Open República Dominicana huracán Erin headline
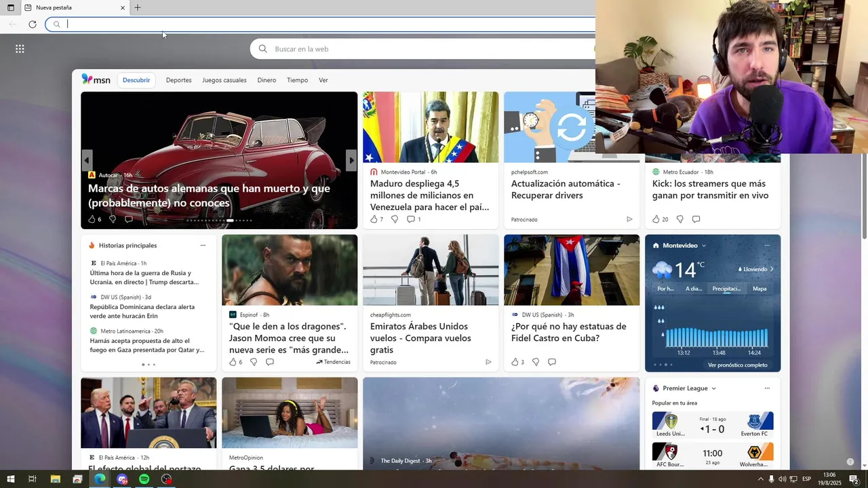Image resolution: width=868 pixels, height=488 pixels. pos(142,311)
